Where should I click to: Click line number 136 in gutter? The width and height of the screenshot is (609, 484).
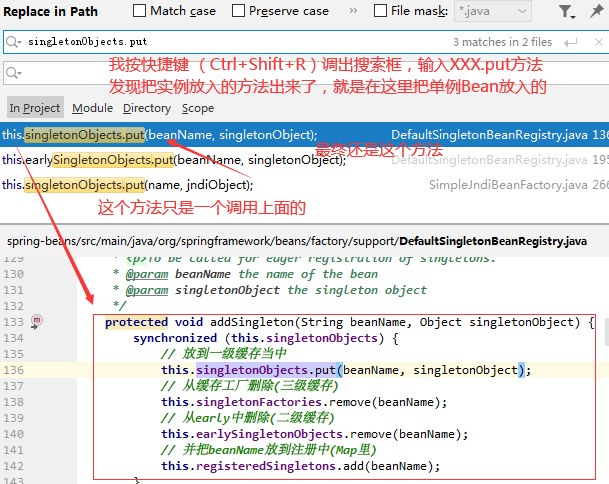coord(14,370)
